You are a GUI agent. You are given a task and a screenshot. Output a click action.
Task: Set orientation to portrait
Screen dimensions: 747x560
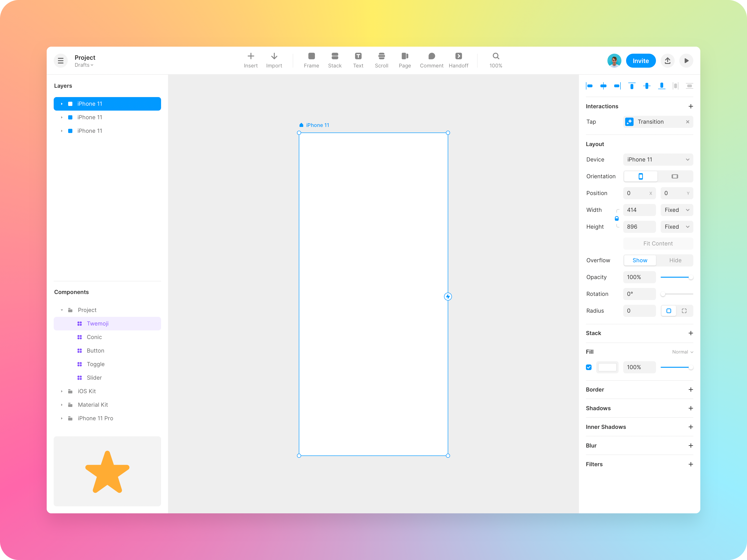tap(641, 176)
